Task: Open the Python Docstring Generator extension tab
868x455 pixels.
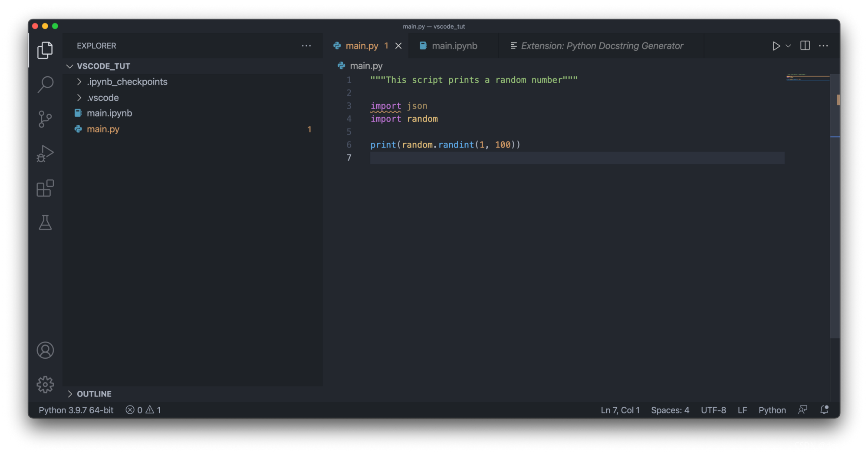Action: [x=602, y=46]
